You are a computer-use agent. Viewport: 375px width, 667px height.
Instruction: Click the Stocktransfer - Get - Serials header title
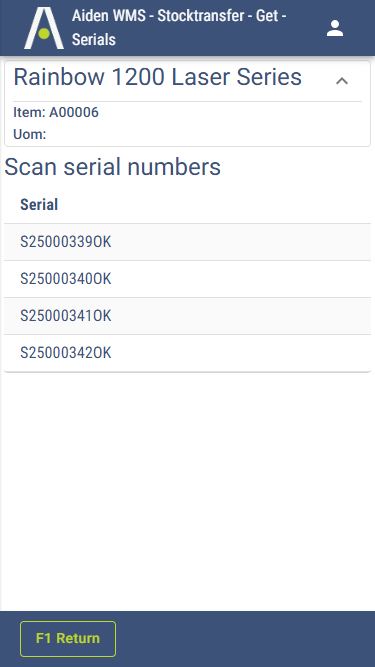(179, 28)
